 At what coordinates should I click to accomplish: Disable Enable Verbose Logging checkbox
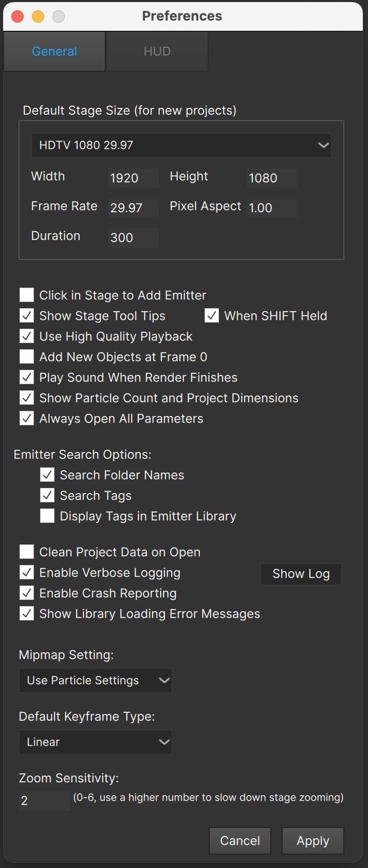27,572
